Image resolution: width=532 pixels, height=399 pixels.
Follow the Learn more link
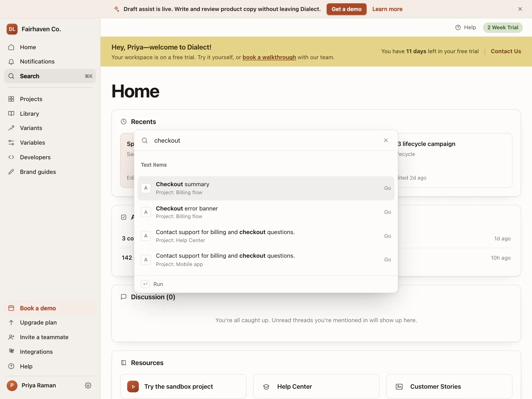click(x=387, y=9)
